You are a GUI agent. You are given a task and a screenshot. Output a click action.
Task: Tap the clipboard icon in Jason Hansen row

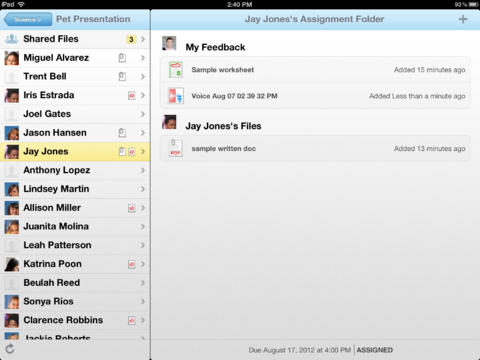[122, 133]
